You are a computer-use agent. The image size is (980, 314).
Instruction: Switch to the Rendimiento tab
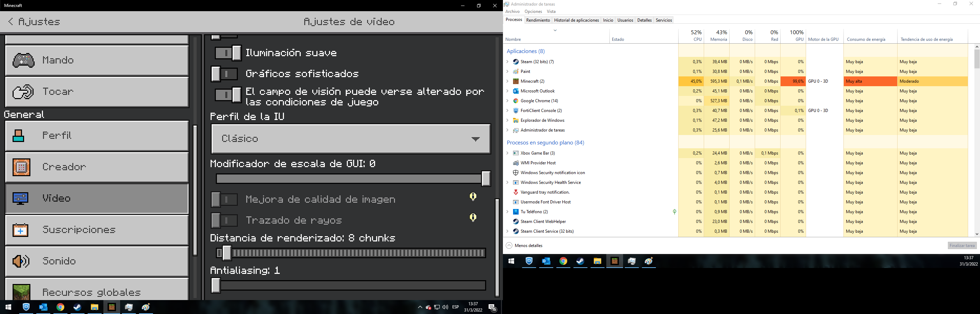click(x=538, y=20)
